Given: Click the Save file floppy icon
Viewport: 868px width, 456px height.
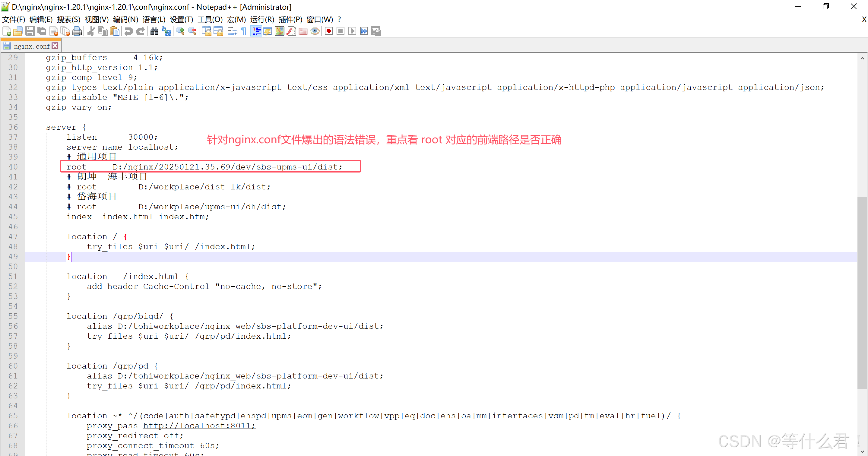Looking at the screenshot, I should pyautogui.click(x=30, y=31).
